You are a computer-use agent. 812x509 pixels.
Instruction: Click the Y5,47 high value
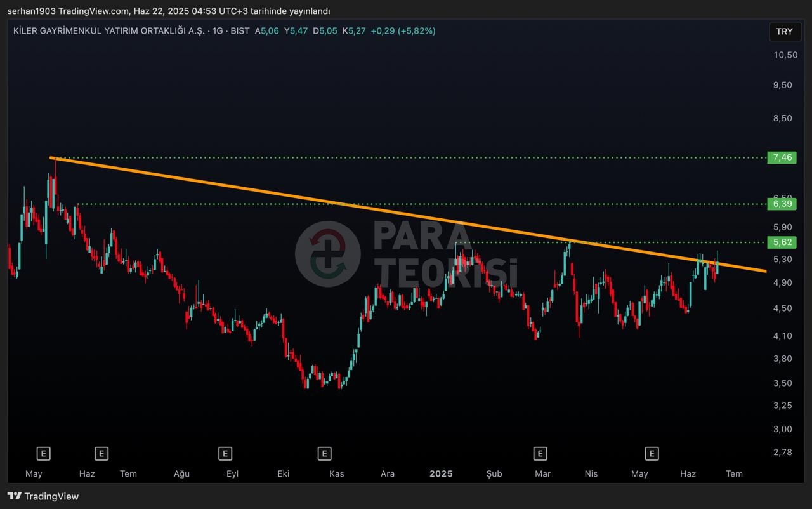coord(296,30)
